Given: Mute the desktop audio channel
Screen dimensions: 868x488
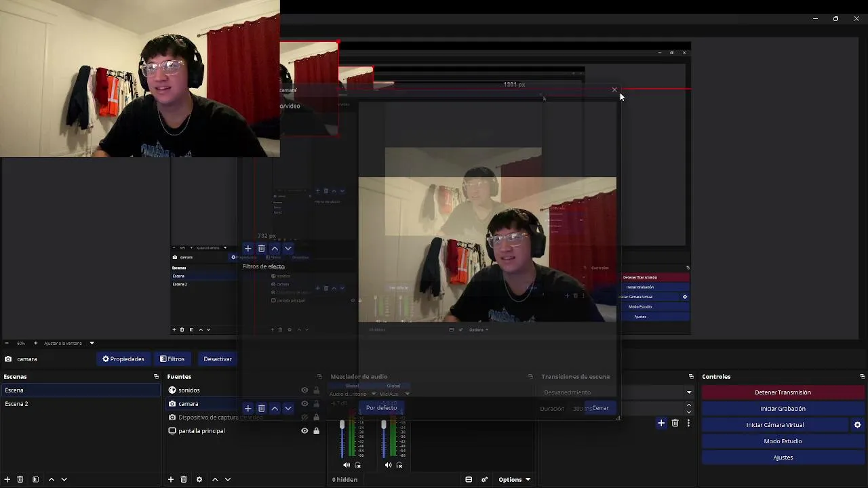Looking at the screenshot, I should pos(347,465).
